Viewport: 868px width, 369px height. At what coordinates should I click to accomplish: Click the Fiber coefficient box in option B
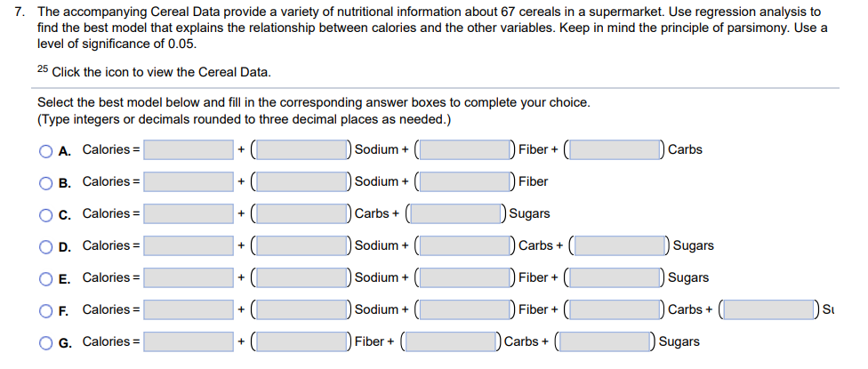[466, 182]
